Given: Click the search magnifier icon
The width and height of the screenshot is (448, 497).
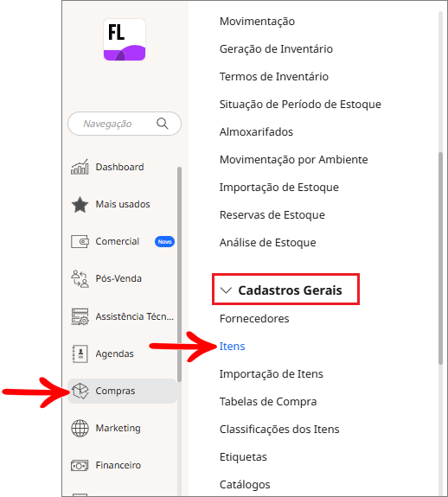Looking at the screenshot, I should [163, 124].
